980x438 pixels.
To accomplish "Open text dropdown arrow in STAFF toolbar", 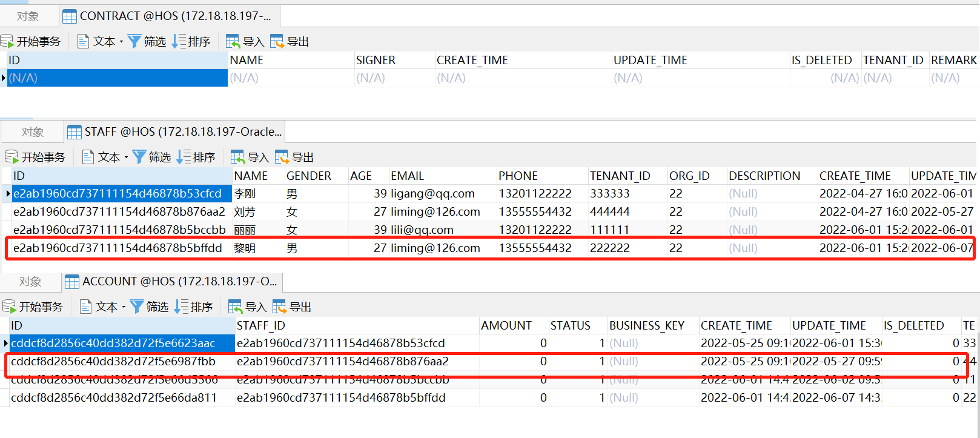I will point(126,158).
